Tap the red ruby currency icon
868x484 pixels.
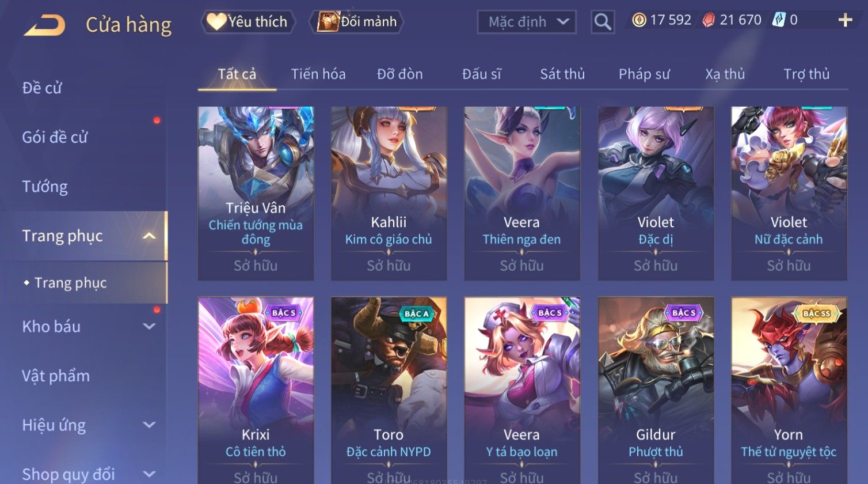point(709,21)
